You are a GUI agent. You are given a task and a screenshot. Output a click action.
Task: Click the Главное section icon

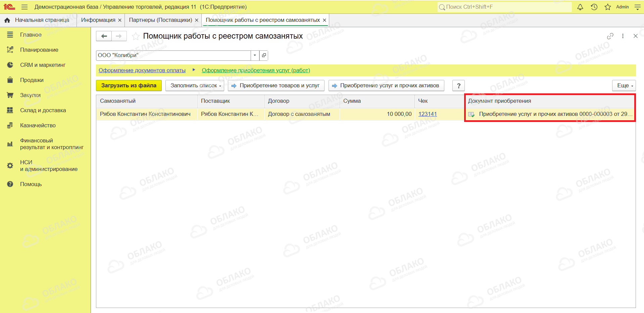pyautogui.click(x=10, y=35)
